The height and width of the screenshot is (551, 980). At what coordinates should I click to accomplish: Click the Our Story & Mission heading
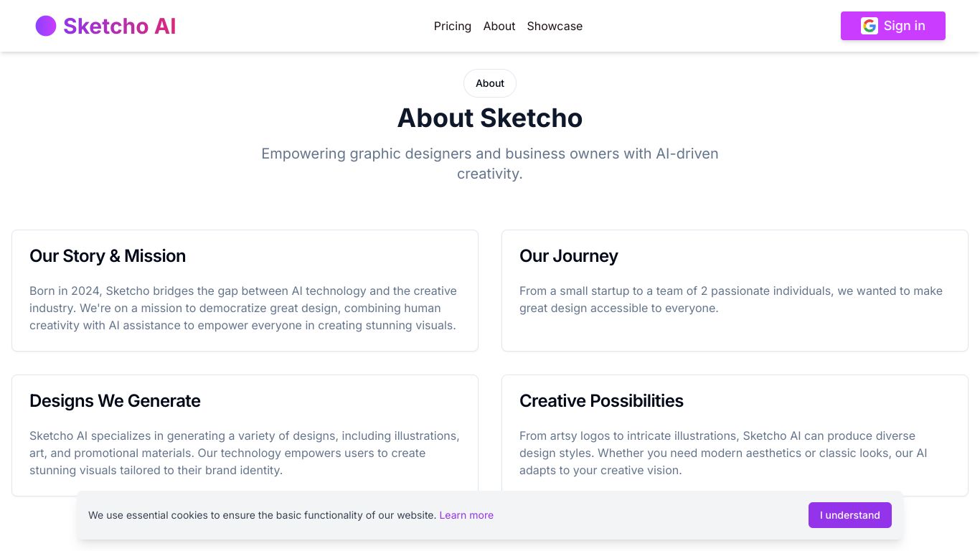pyautogui.click(x=108, y=256)
